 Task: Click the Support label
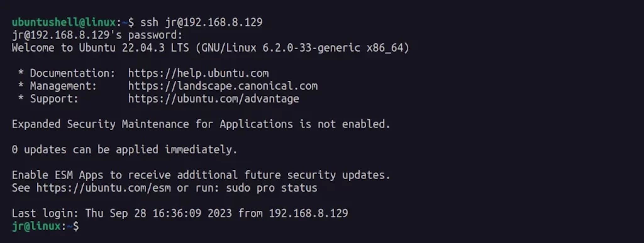click(54, 99)
